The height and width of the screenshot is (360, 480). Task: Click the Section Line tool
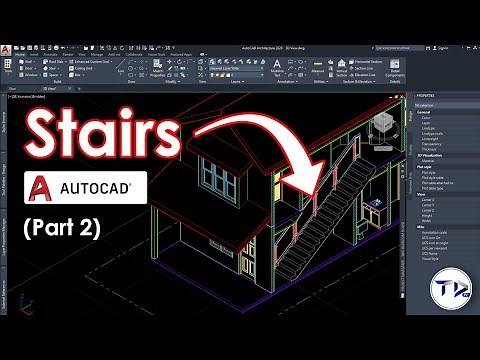tap(361, 68)
